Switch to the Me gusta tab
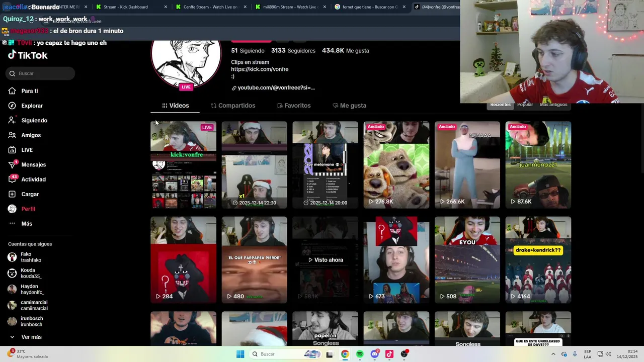Screen dimensions: 644x362 pos(349,106)
